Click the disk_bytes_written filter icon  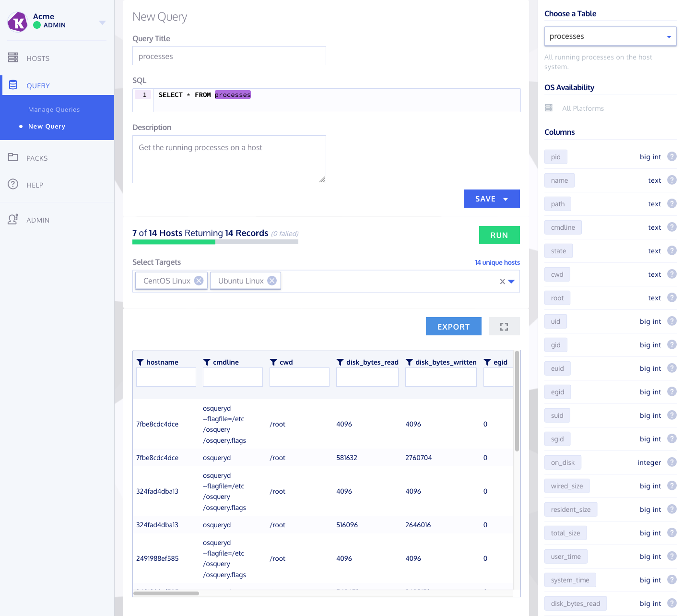coord(409,362)
